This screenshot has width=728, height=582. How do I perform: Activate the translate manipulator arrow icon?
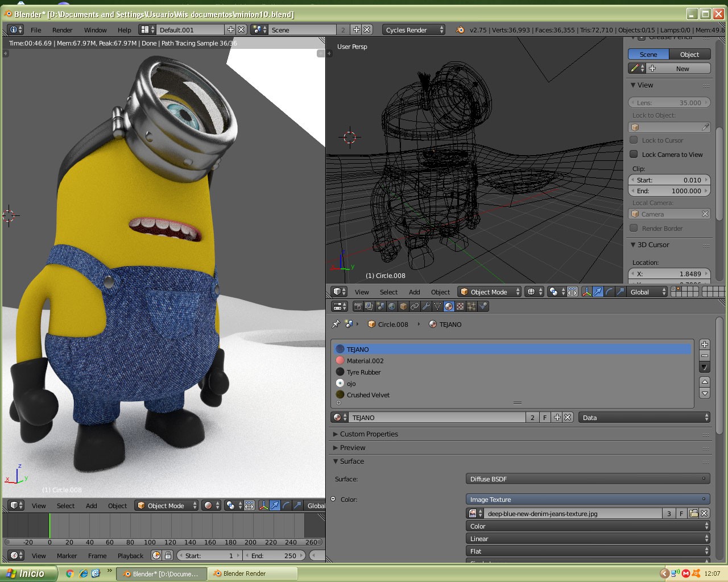[598, 292]
